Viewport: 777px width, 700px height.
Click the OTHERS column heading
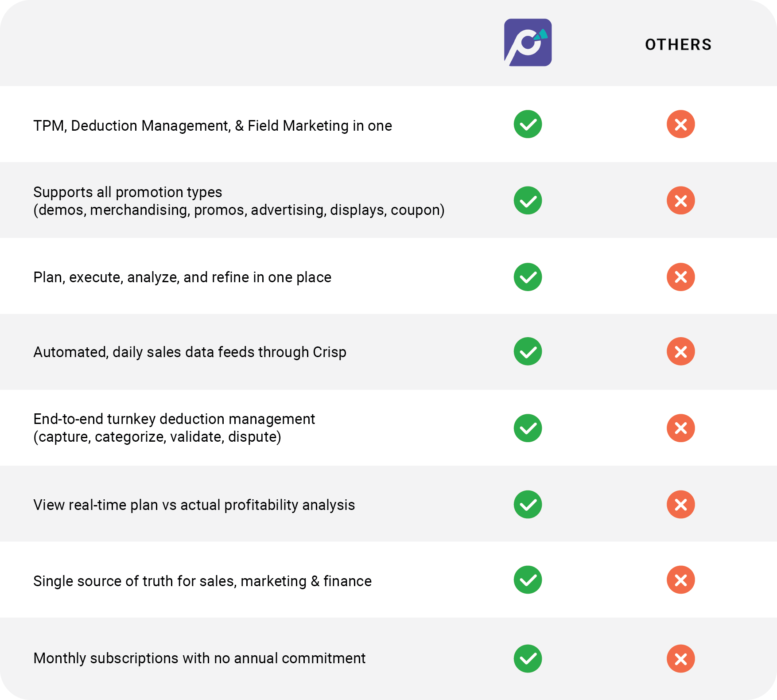coord(678,45)
